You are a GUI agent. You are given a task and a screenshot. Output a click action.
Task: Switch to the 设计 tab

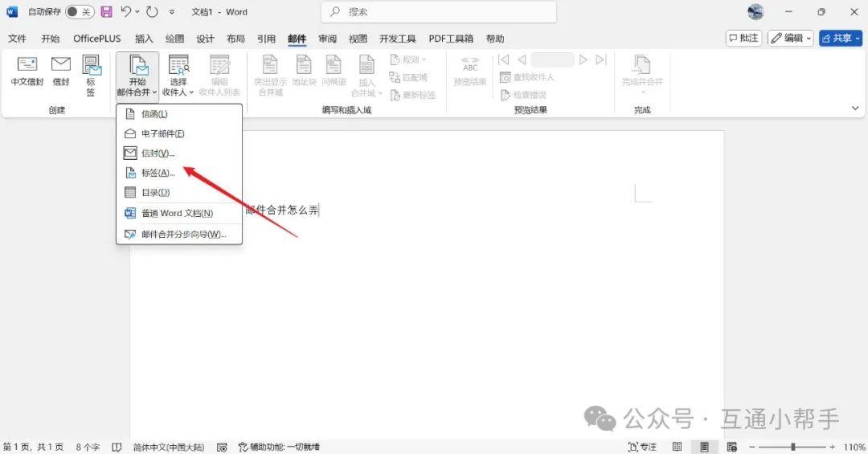point(206,39)
